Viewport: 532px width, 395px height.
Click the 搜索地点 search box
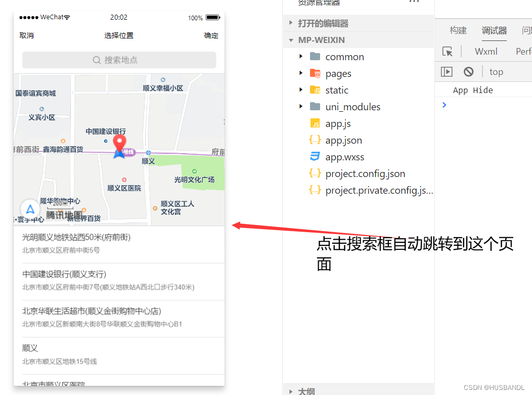(119, 60)
